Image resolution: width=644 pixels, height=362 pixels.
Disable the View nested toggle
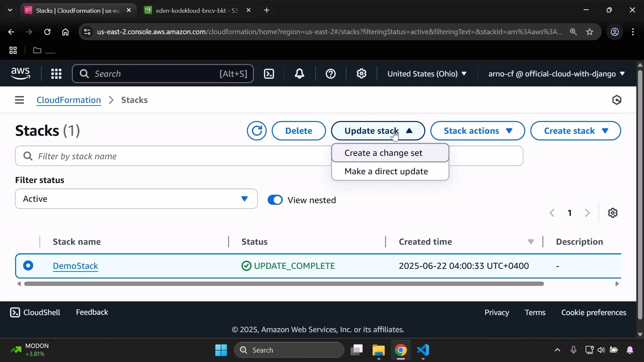pyautogui.click(x=275, y=200)
